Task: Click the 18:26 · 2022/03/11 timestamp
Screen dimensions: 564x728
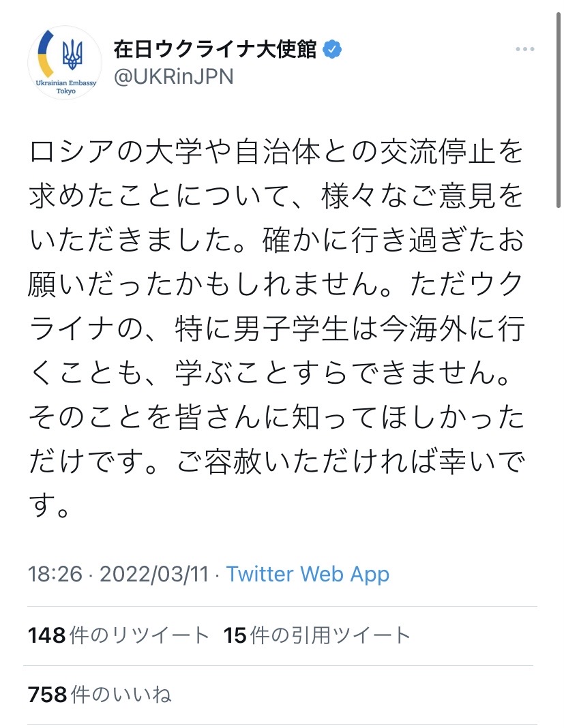Action: pos(118,575)
